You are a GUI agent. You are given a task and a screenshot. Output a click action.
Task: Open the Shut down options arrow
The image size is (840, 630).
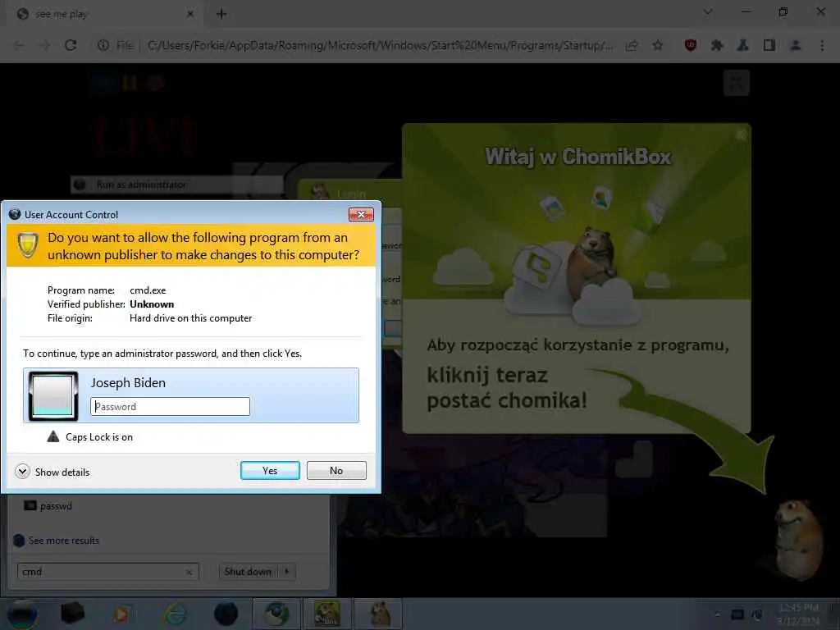pos(287,572)
